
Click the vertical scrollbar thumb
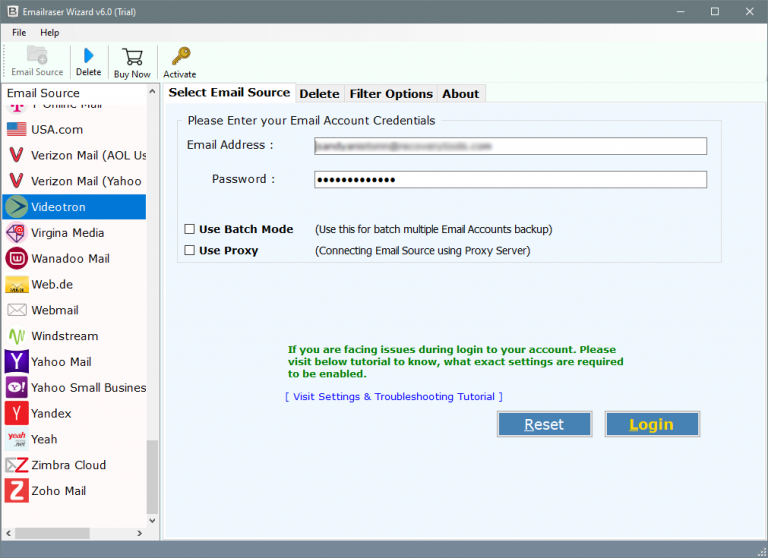pos(152,477)
